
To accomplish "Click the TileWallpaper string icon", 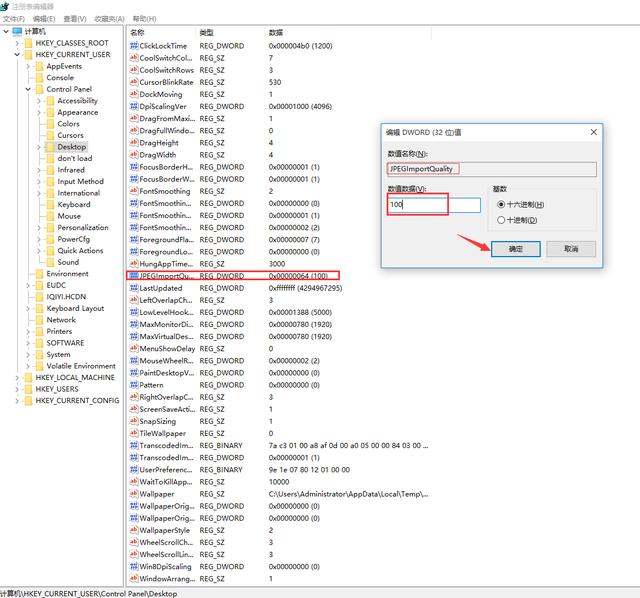I will pos(134,433).
